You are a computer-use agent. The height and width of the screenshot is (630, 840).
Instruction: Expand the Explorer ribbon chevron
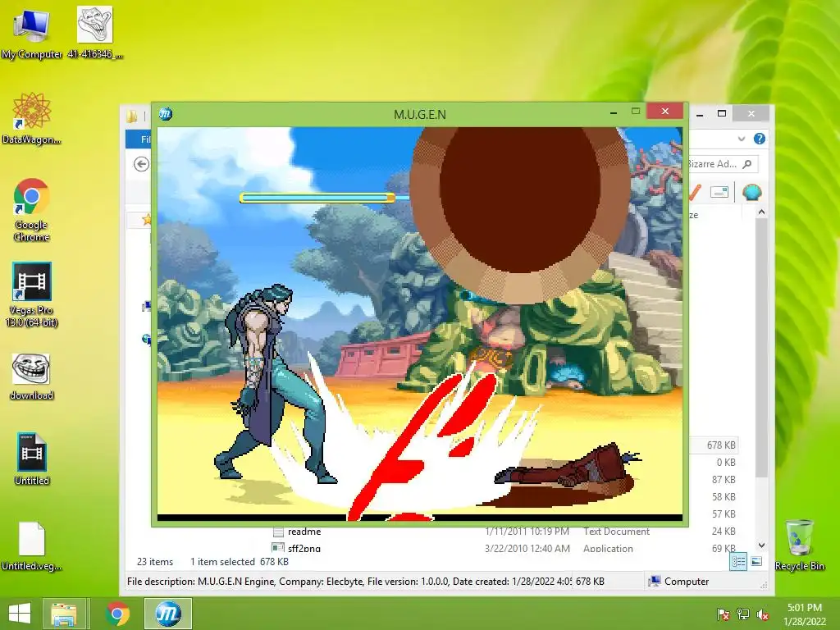coord(742,139)
